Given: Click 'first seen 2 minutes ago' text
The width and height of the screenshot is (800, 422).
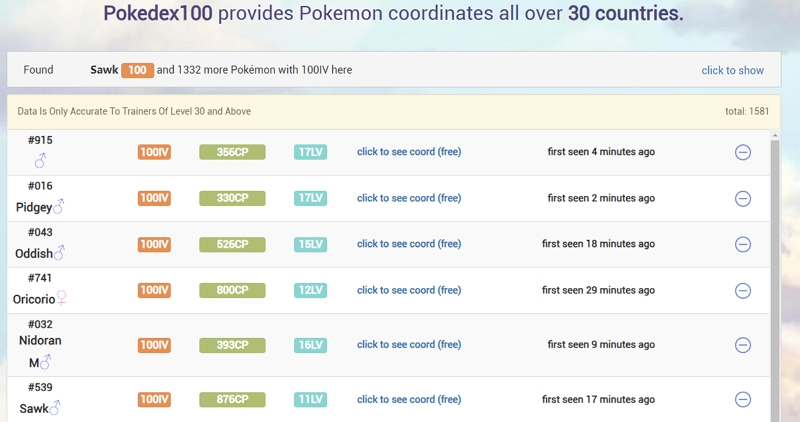Looking at the screenshot, I should [x=601, y=198].
